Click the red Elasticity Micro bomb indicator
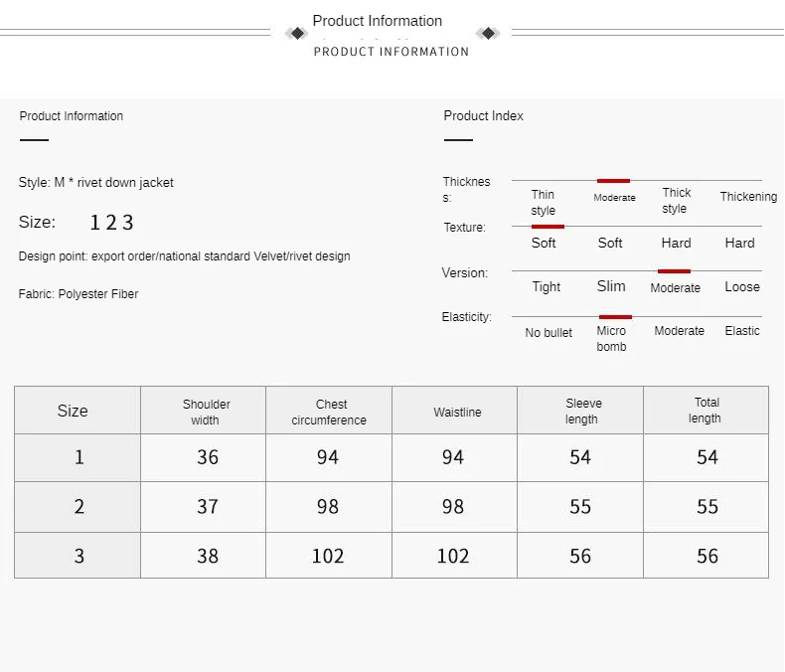Image resolution: width=785 pixels, height=672 pixels. point(615,317)
